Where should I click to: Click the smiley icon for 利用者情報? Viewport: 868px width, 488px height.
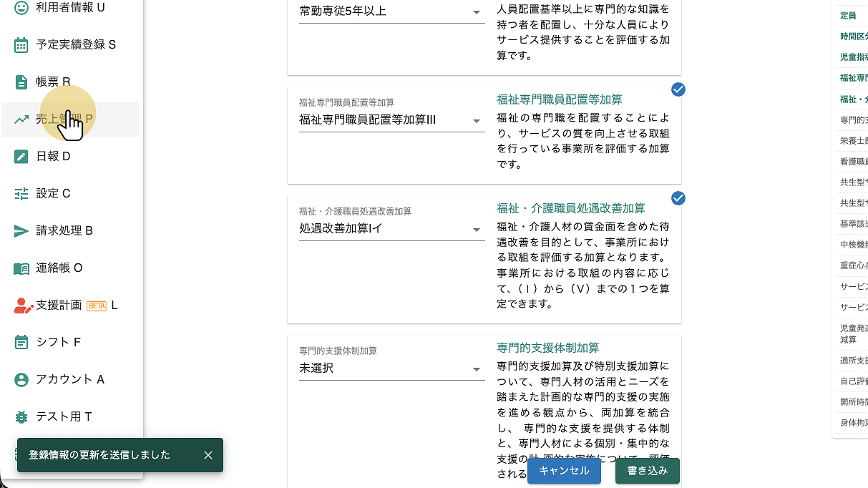[x=21, y=8]
